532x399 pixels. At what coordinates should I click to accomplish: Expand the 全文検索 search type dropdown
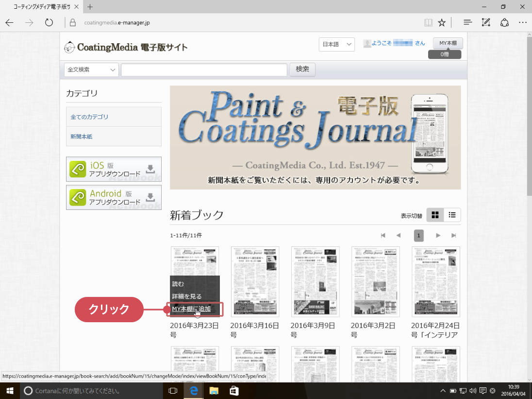pyautogui.click(x=91, y=69)
